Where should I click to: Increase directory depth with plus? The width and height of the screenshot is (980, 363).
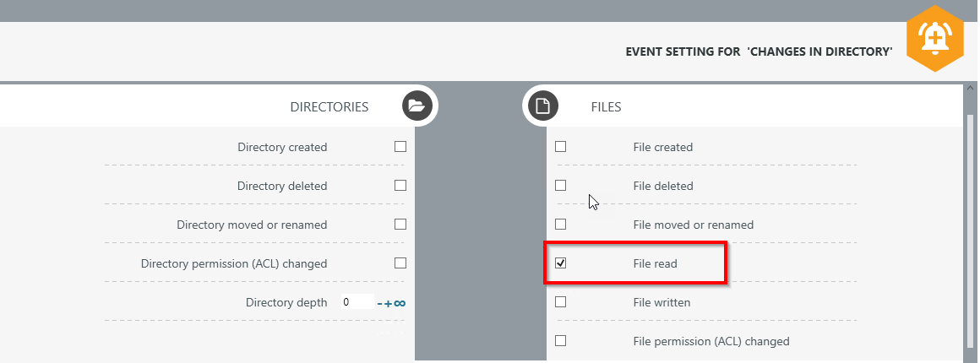click(x=389, y=303)
